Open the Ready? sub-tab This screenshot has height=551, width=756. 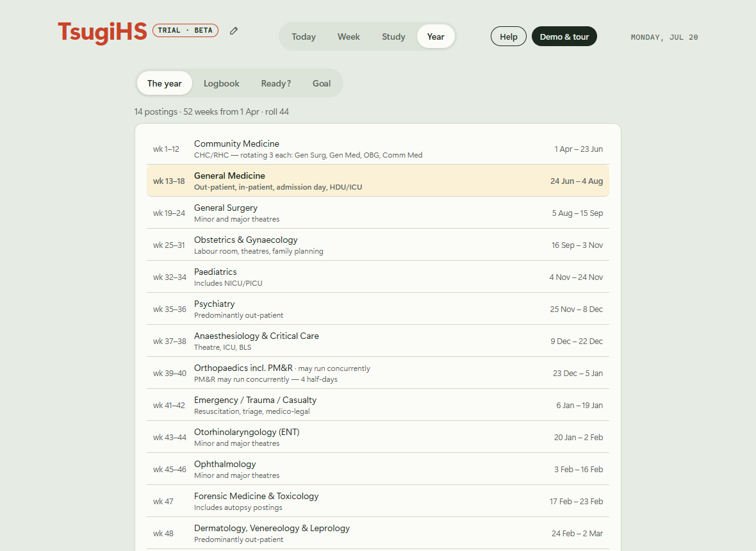click(x=276, y=83)
